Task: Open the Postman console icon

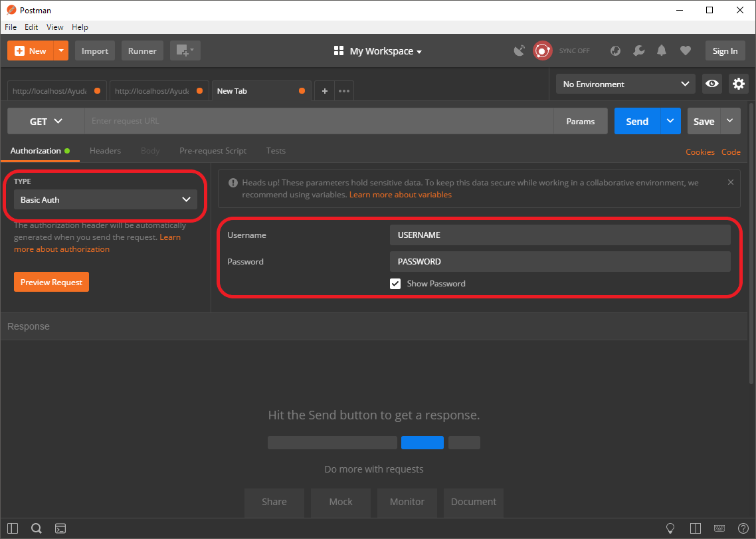Action: point(60,528)
